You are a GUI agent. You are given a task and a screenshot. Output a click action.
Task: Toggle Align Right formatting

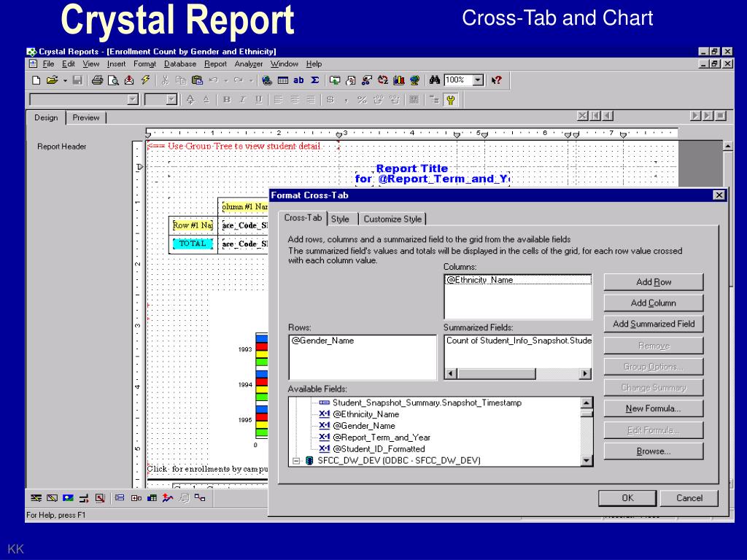coord(311,100)
